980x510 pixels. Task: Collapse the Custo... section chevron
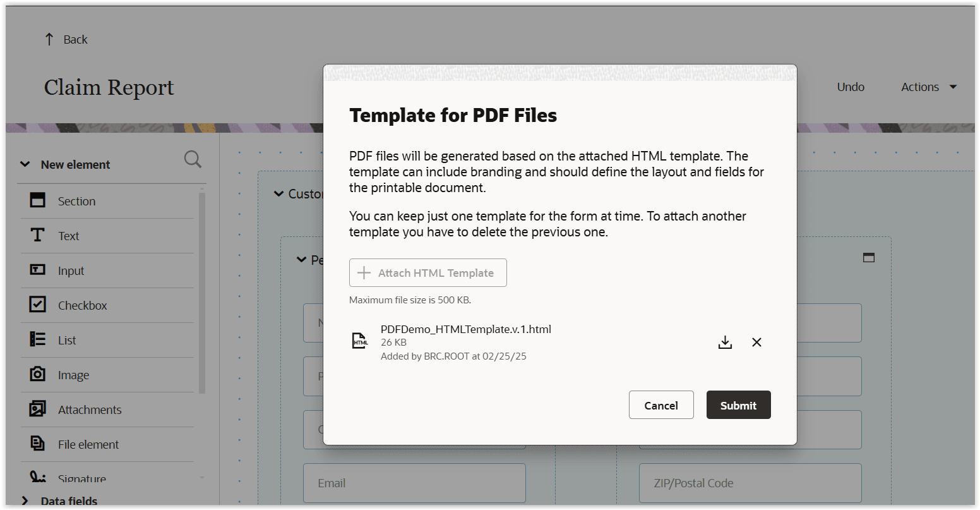278,194
